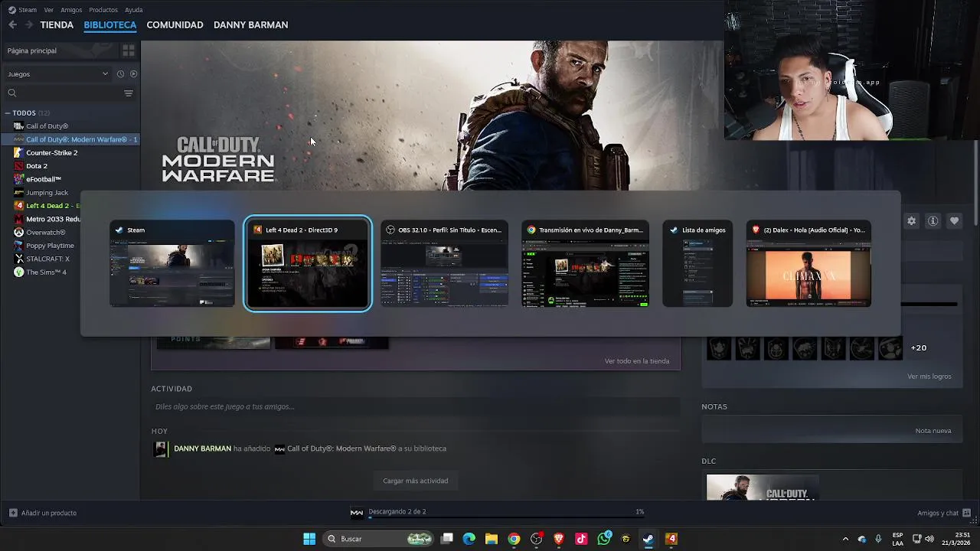The height and width of the screenshot is (551, 980).
Task: Open Amigos y chat
Action: pos(944,513)
